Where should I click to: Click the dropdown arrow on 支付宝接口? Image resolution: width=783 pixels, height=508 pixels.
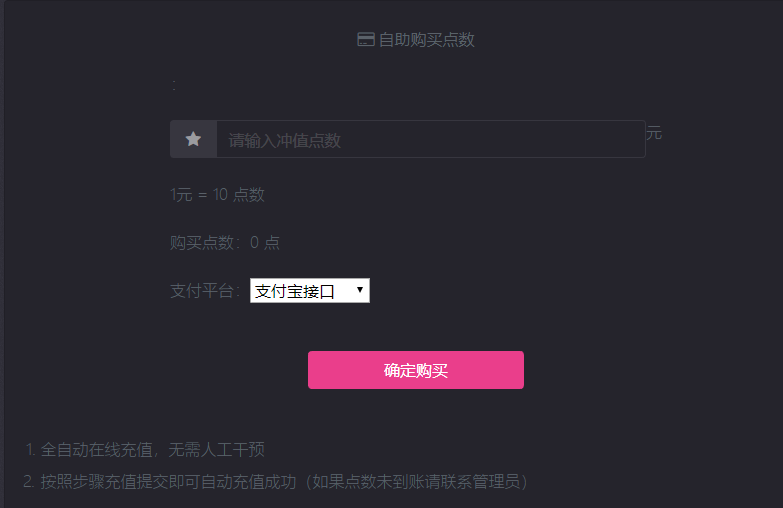tap(360, 290)
